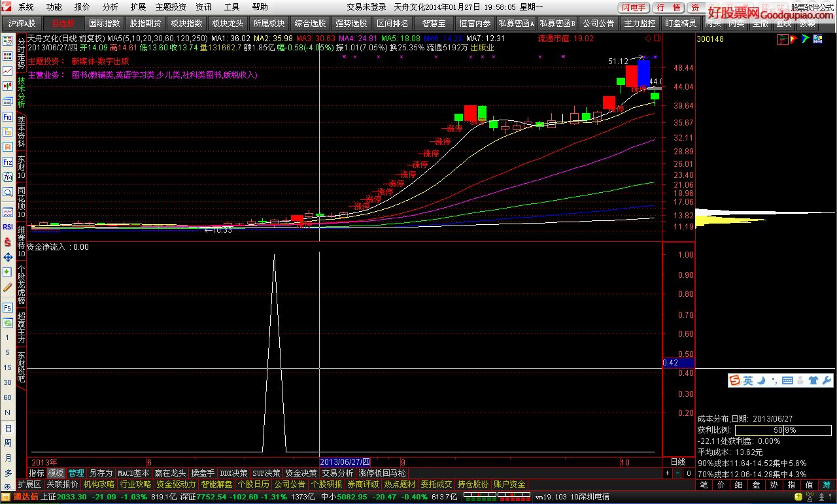Click the magnifier search icon in sidebar

pos(7,192)
